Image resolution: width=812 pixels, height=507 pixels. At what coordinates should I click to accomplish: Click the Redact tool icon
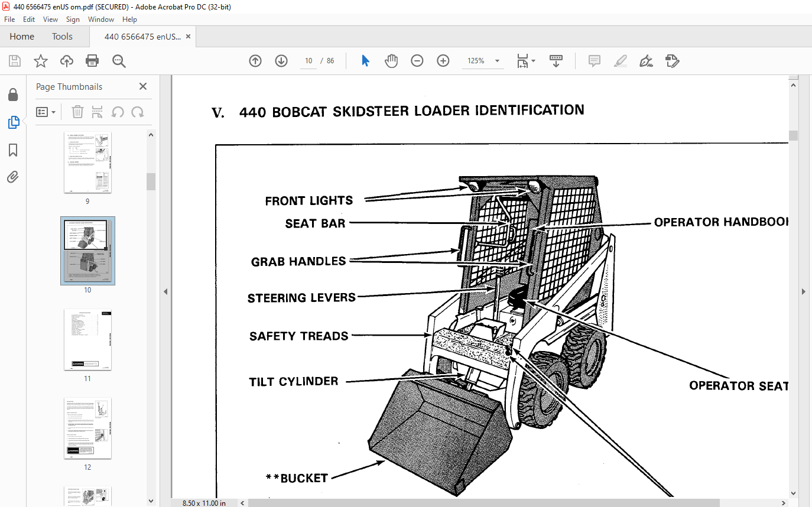673,61
